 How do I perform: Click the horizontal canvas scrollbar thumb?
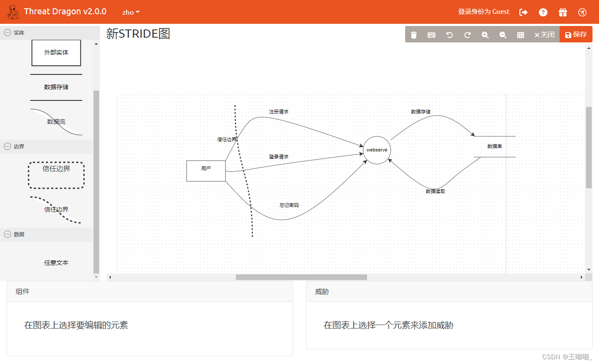tap(301, 277)
